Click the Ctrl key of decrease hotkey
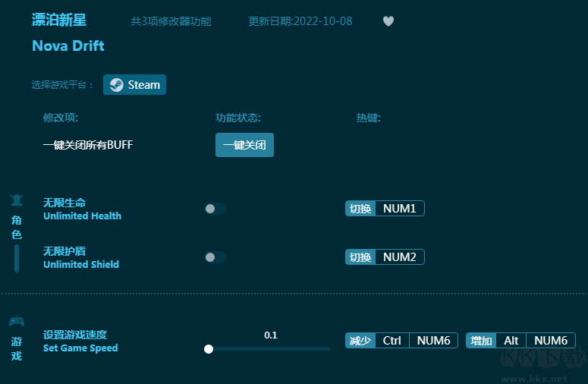The width and height of the screenshot is (588, 384). (391, 341)
